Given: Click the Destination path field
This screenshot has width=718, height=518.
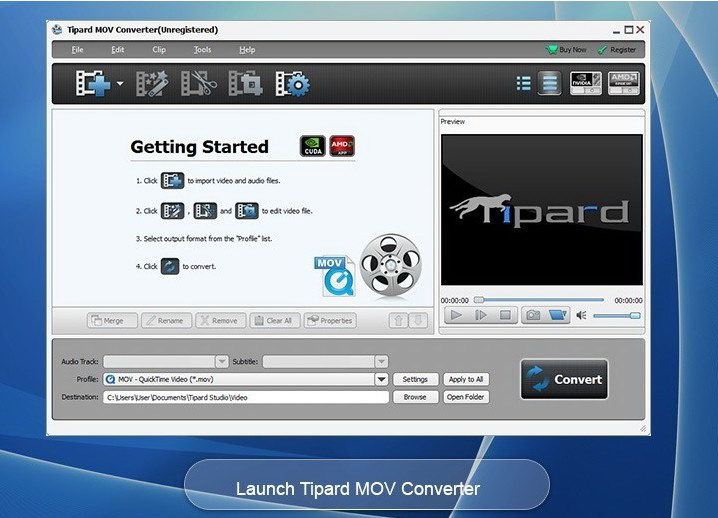Looking at the screenshot, I should (246, 397).
